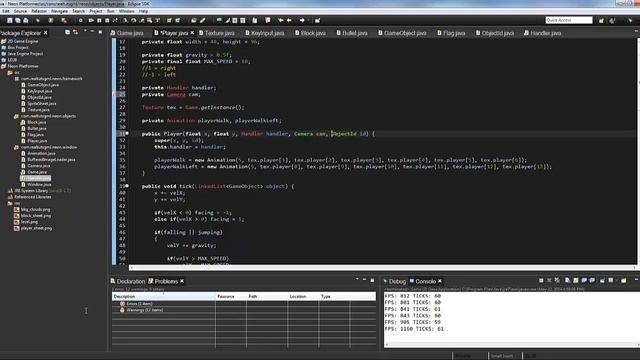
Task: Open the Refactor menu
Action: 39,11
